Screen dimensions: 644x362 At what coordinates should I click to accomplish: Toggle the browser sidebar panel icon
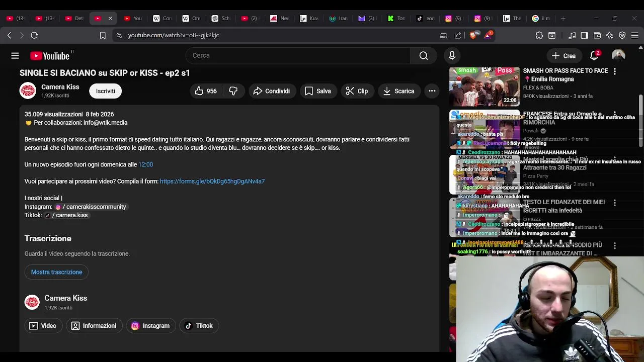584,35
